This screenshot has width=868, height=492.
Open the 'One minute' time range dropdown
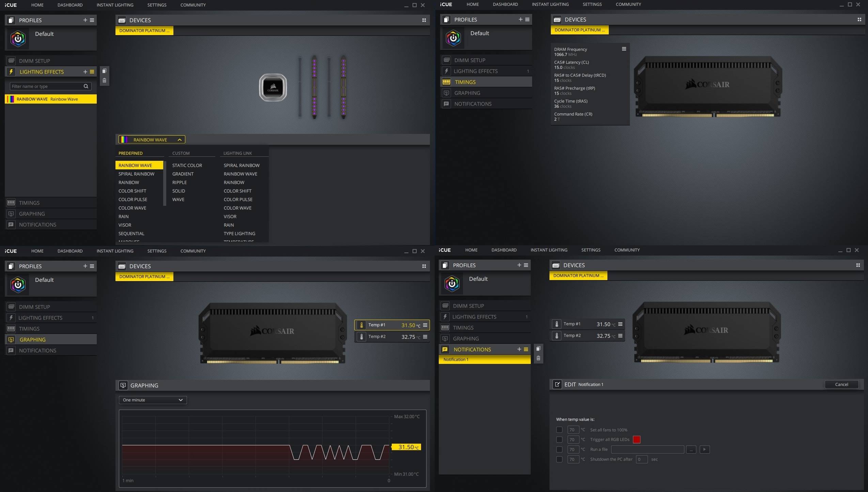(153, 400)
